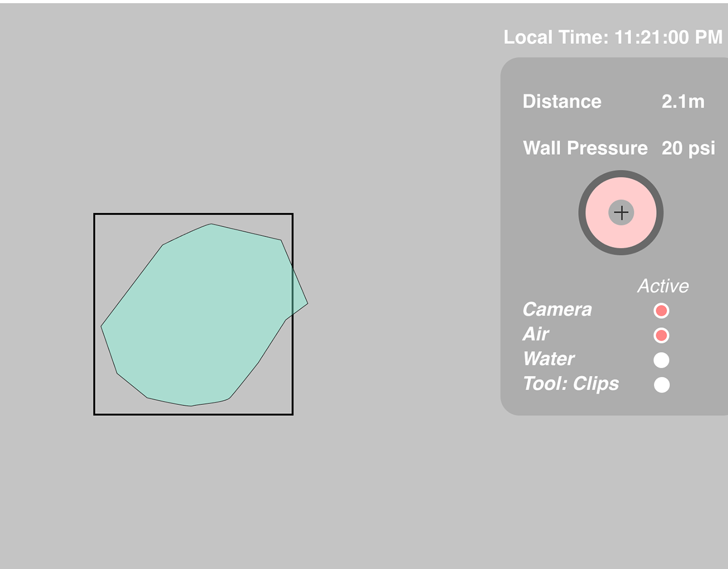Click the Active column header
Viewport: 728px width, 569px height.
(x=663, y=286)
